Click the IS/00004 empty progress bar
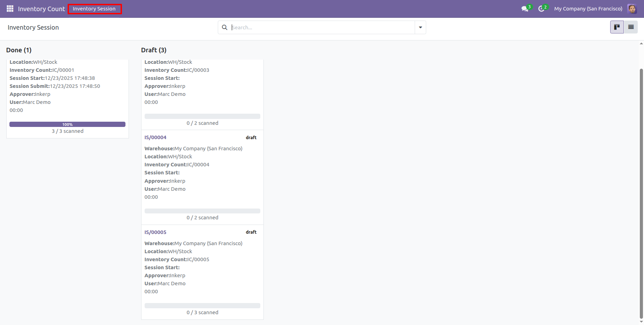Screen dimensions: 644x325 (202, 211)
